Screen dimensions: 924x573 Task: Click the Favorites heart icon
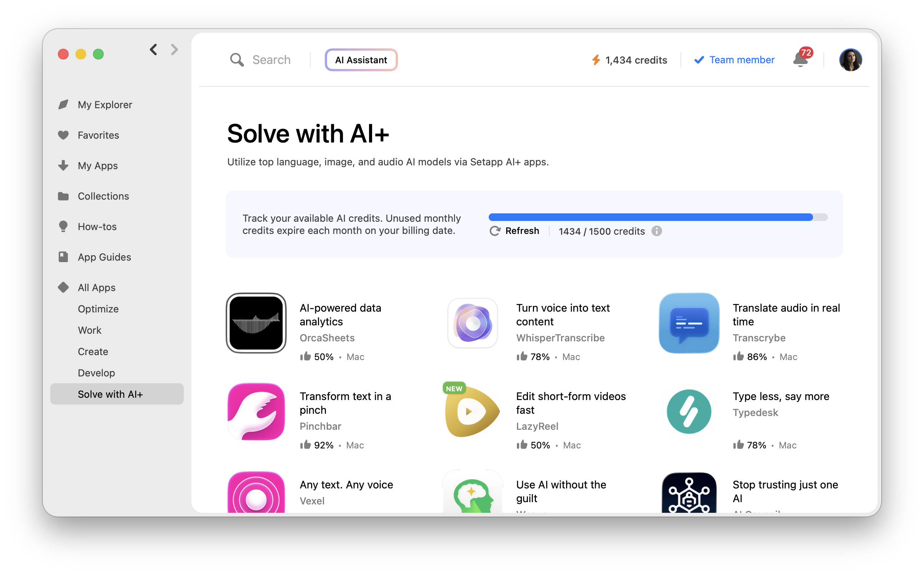coord(63,135)
